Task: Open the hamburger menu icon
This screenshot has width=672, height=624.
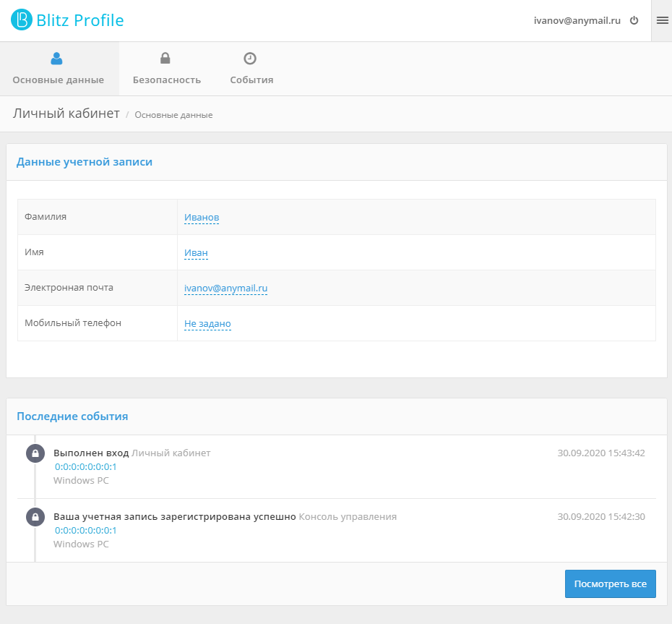Action: tap(662, 21)
